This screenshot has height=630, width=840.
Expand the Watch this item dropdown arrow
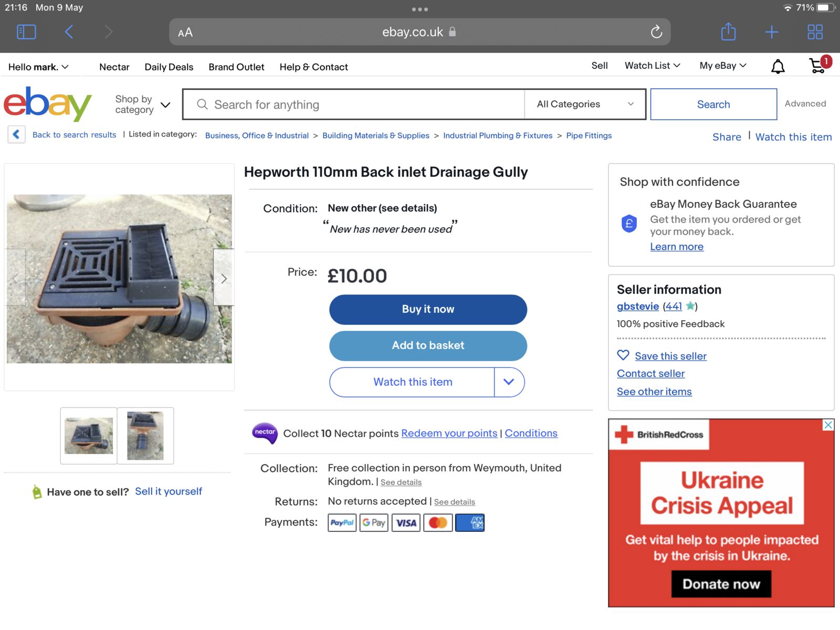coord(509,382)
